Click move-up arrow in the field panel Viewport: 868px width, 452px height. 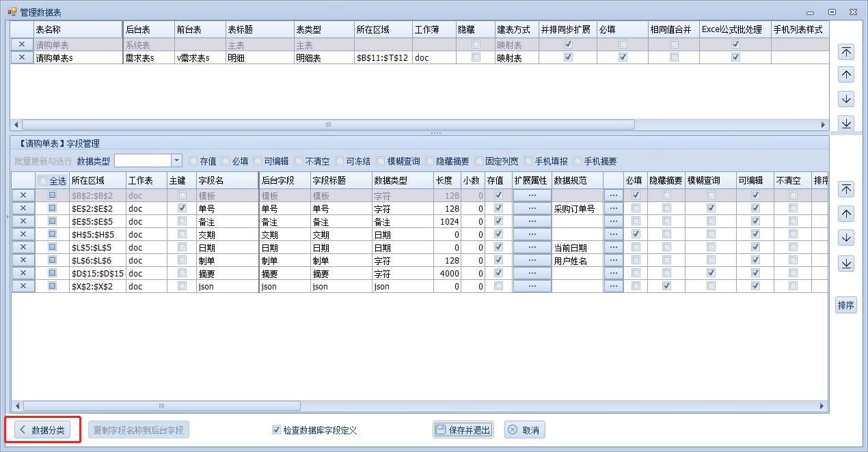846,214
